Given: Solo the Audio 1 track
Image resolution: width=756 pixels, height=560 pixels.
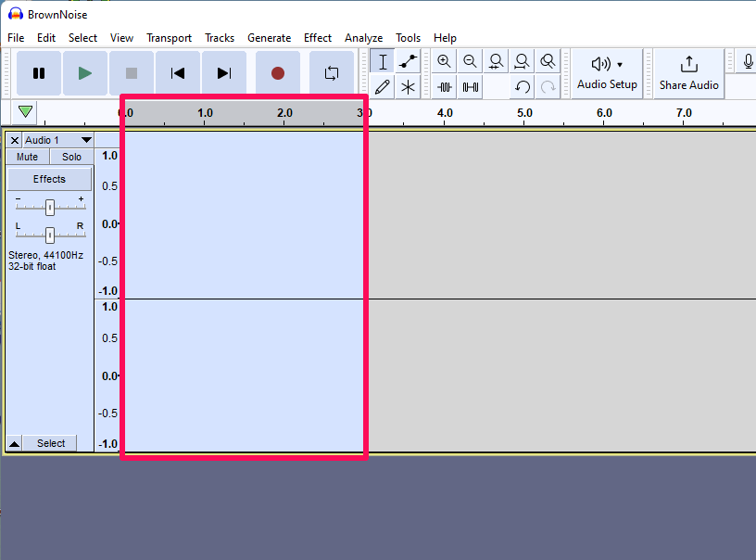Looking at the screenshot, I should (x=71, y=157).
